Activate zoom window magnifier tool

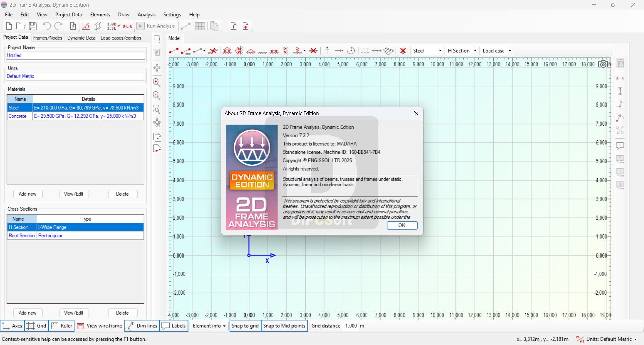tap(157, 110)
